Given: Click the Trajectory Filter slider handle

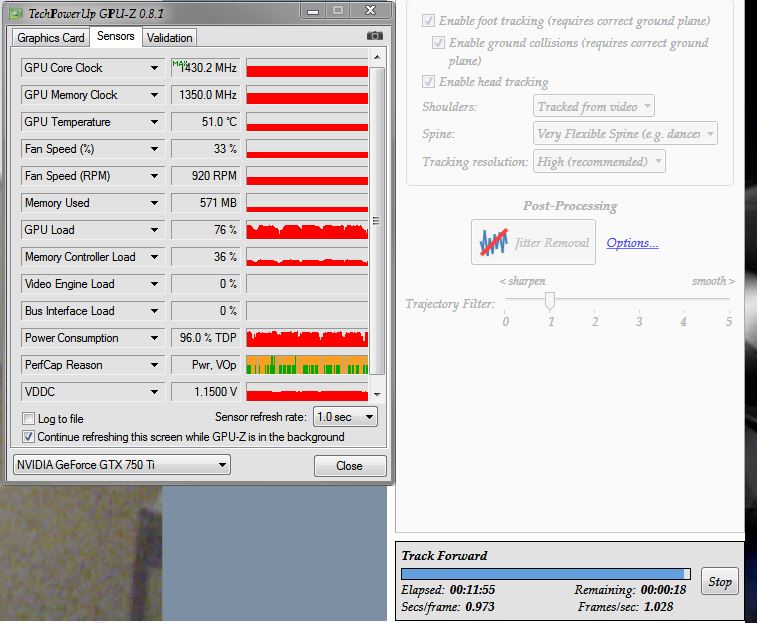Looking at the screenshot, I should click(x=549, y=301).
